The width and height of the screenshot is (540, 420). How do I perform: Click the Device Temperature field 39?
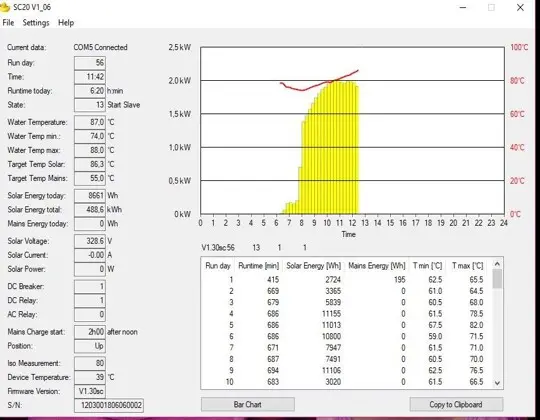pyautogui.click(x=90, y=377)
